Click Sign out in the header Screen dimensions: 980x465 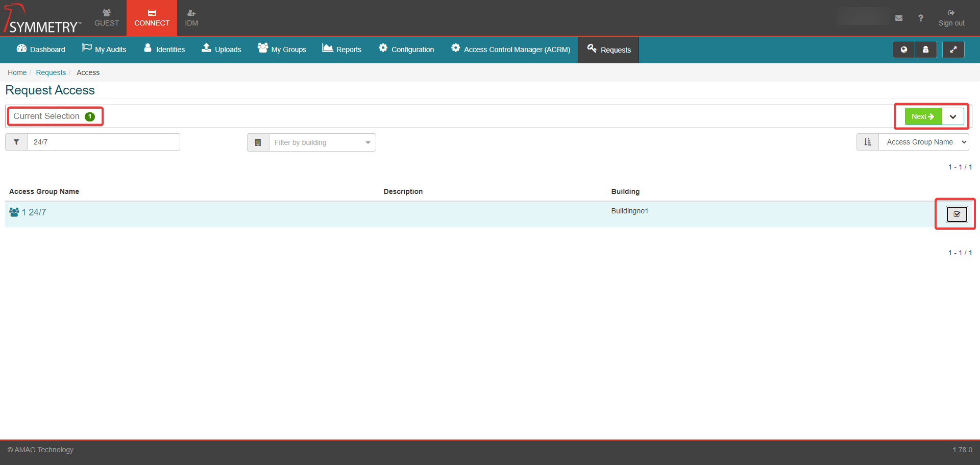click(x=951, y=18)
